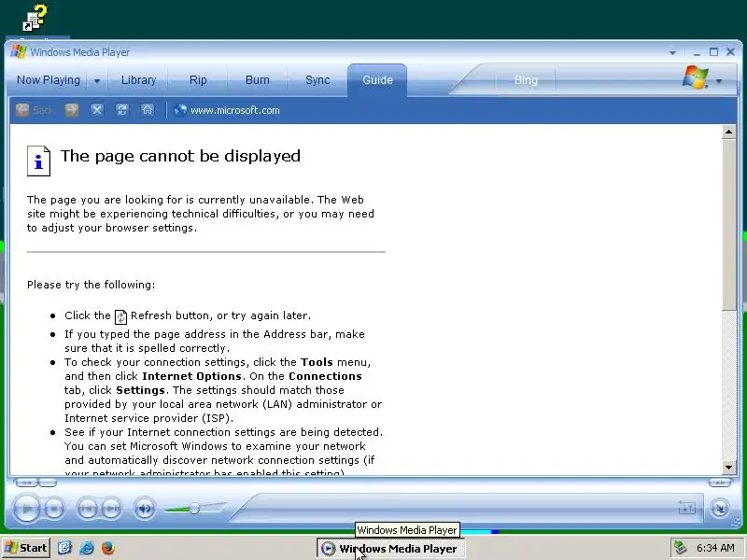Click the Refresh icon in the Guide toolbar

[122, 110]
